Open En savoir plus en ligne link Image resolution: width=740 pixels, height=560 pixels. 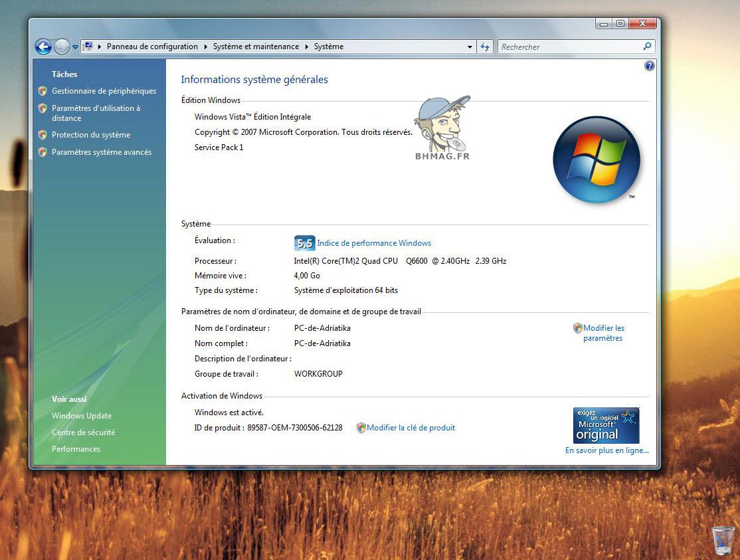(x=607, y=450)
